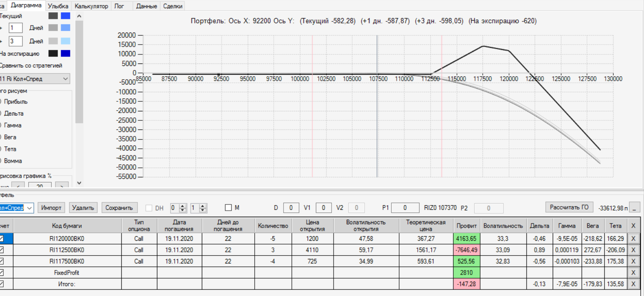Click the left panel scrollbar down arrow

tap(79, 183)
